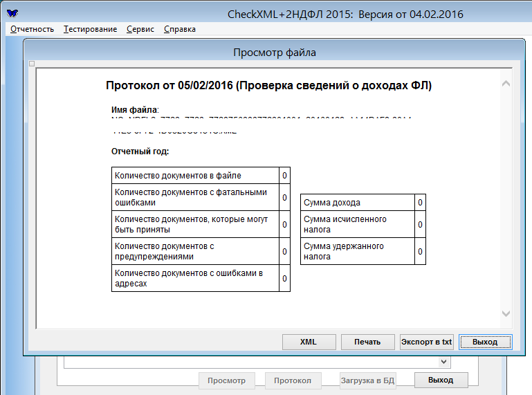Click the protocol scrollbar up arrow
This screenshot has width=532, height=395.
coord(505,84)
